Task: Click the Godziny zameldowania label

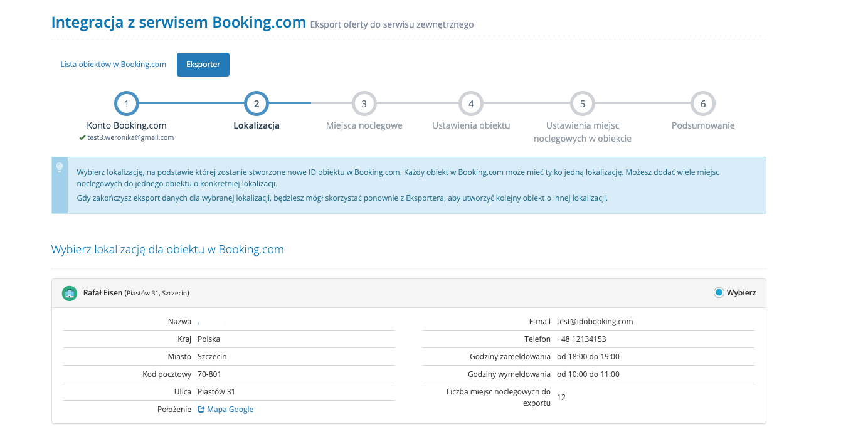Action: 510,357
